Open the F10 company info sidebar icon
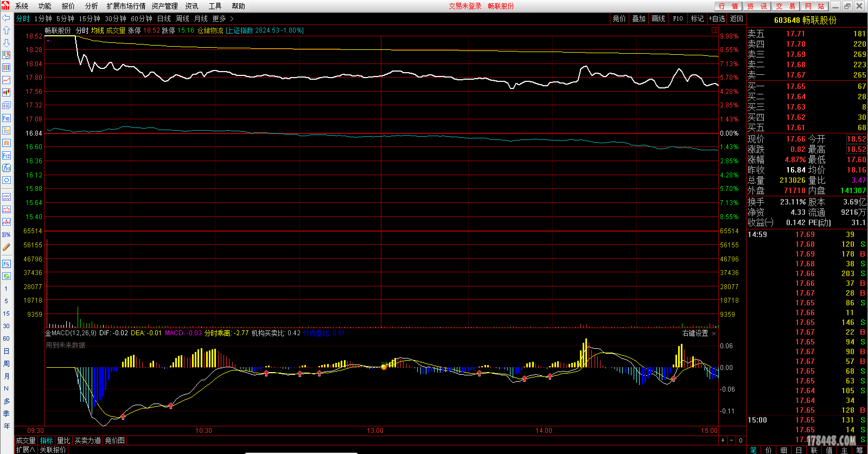Image resolution: width=868 pixels, height=454 pixels. [x=7, y=118]
